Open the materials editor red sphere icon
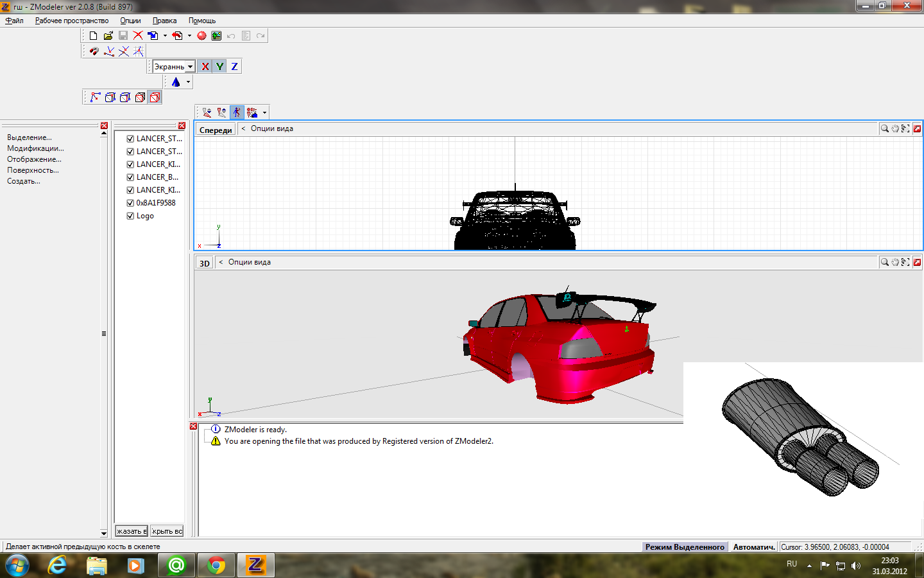924x578 pixels. (201, 36)
